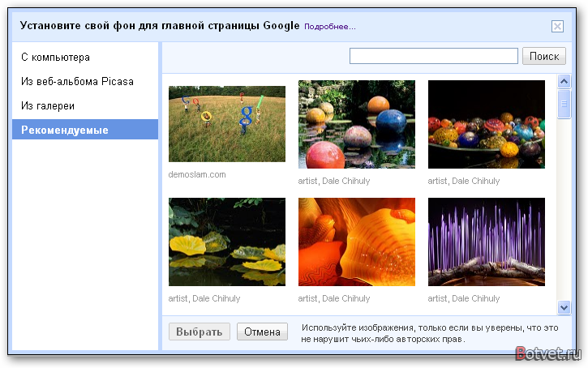Choose the Google letters meadow image
This screenshot has height=368, width=588.
[x=227, y=124]
